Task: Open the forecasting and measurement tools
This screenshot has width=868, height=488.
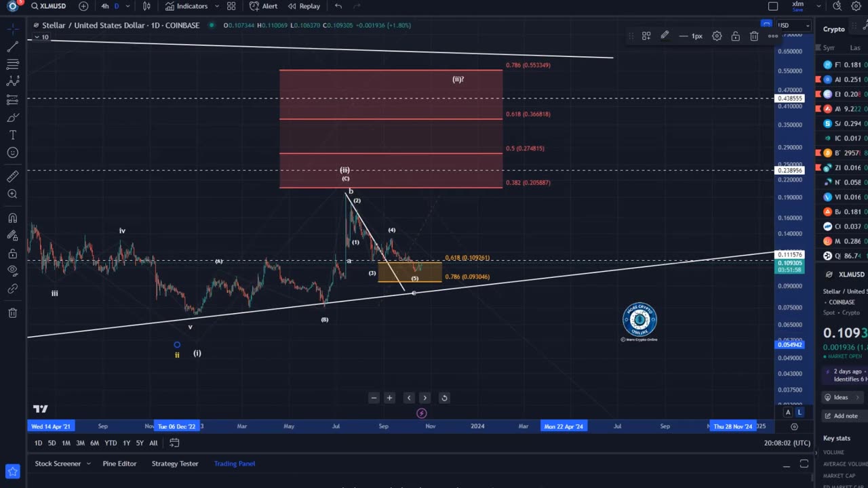Action: (x=12, y=100)
